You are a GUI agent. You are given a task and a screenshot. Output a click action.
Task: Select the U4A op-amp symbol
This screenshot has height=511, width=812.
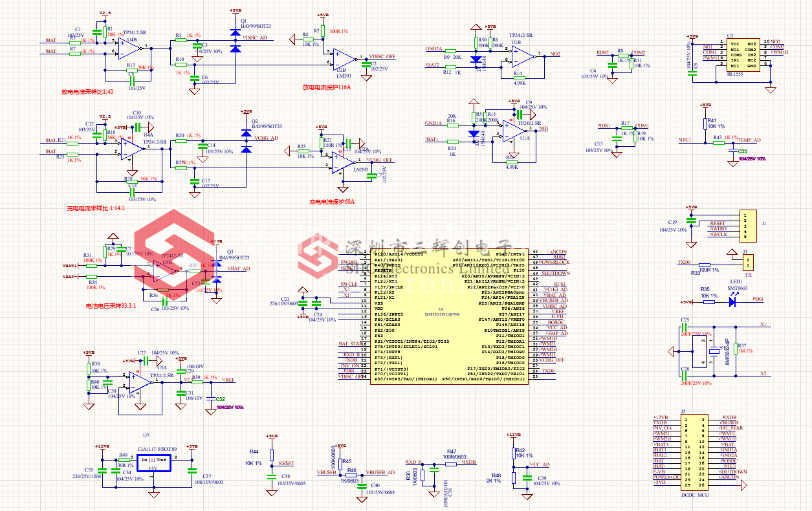132,148
